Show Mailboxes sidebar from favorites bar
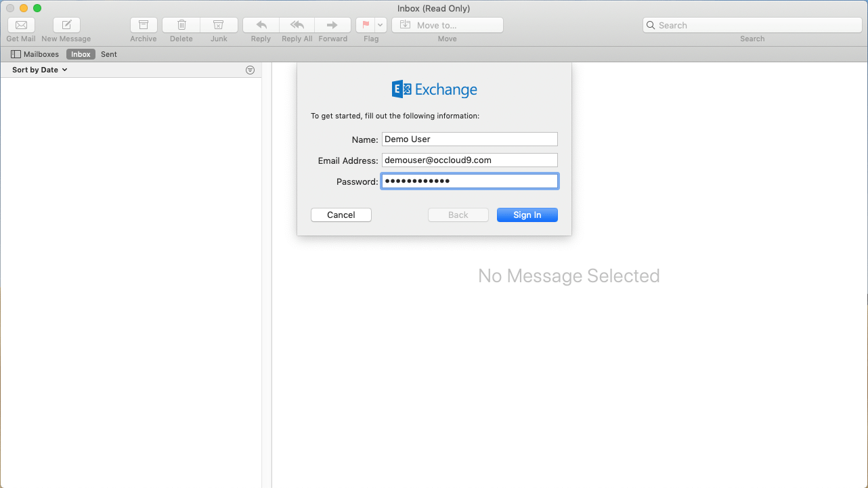 [x=35, y=54]
